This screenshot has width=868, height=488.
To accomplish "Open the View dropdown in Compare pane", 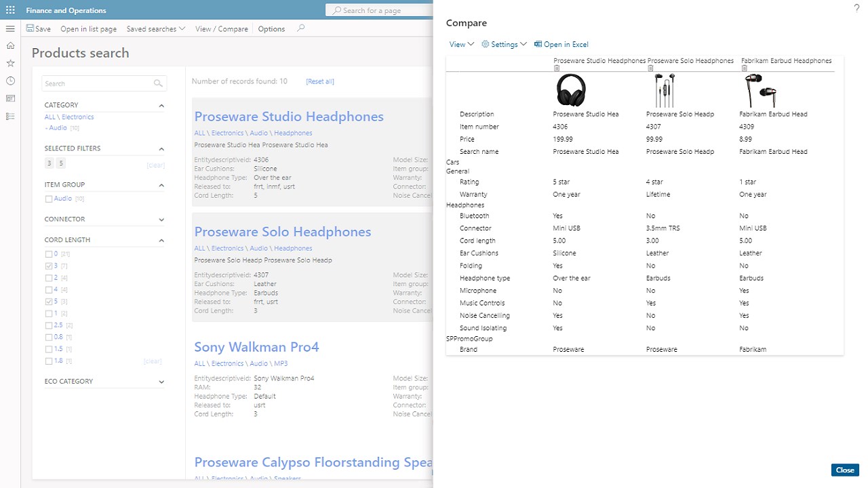I will 462,44.
